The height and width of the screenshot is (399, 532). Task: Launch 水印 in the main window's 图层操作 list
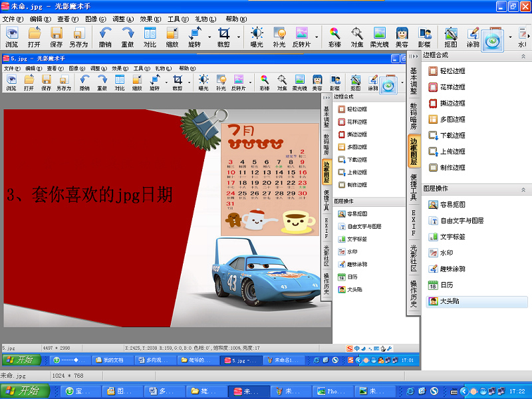coord(441,253)
